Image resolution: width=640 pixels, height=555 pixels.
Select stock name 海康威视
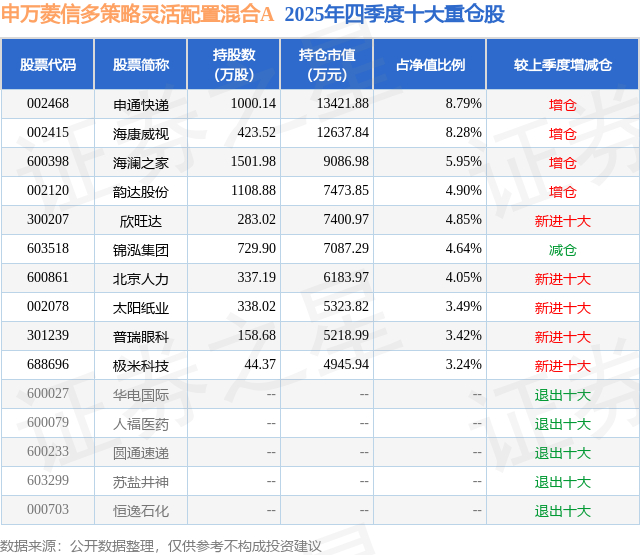tap(141, 134)
